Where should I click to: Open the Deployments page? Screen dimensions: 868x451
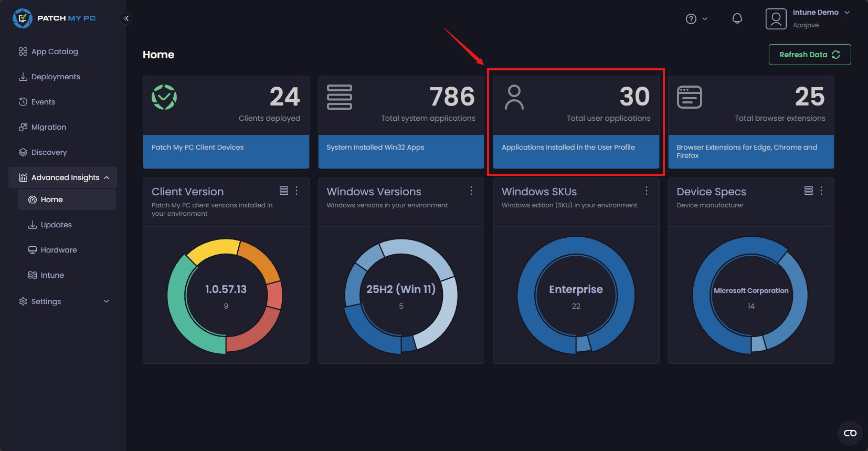[x=56, y=77]
